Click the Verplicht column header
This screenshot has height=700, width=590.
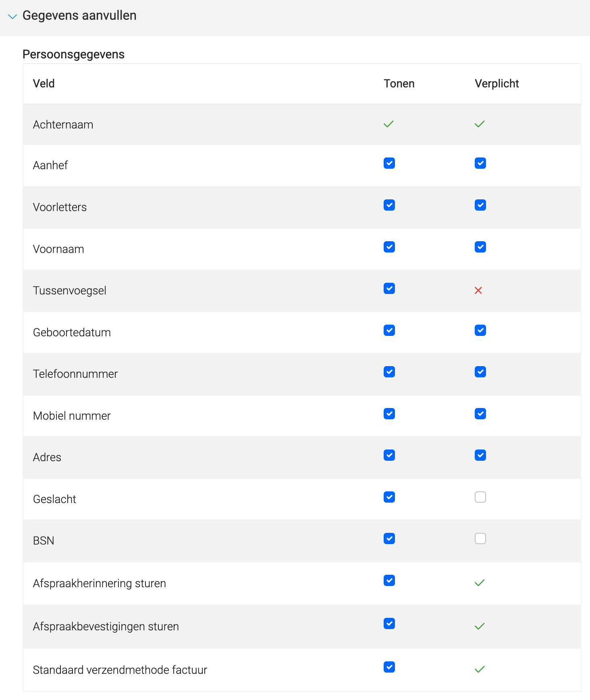pos(497,83)
